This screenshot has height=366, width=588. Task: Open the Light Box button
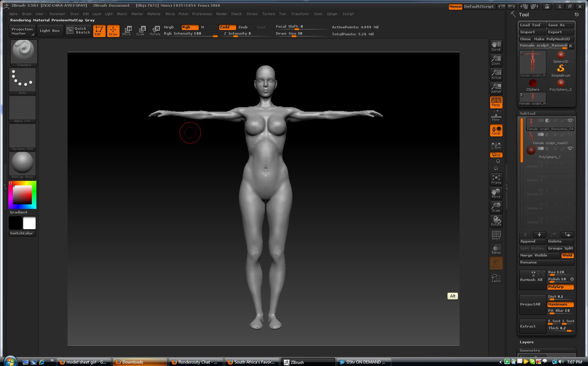pyautogui.click(x=50, y=31)
